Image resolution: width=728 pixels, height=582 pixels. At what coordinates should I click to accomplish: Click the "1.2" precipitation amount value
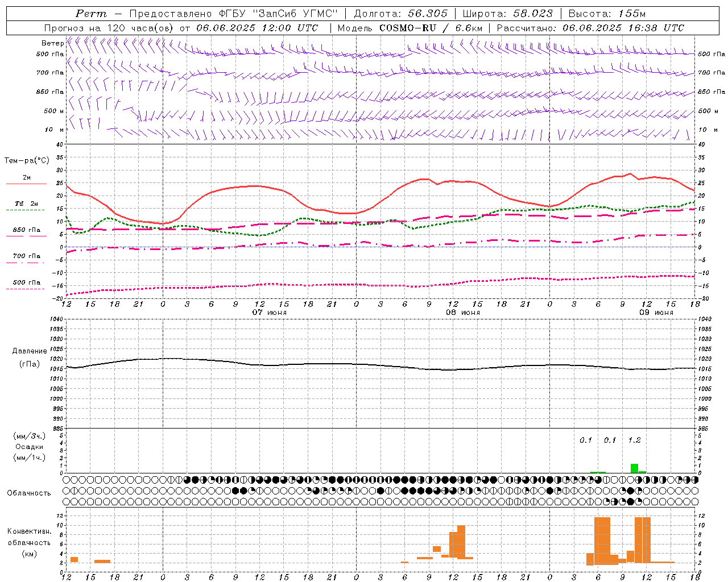click(634, 440)
